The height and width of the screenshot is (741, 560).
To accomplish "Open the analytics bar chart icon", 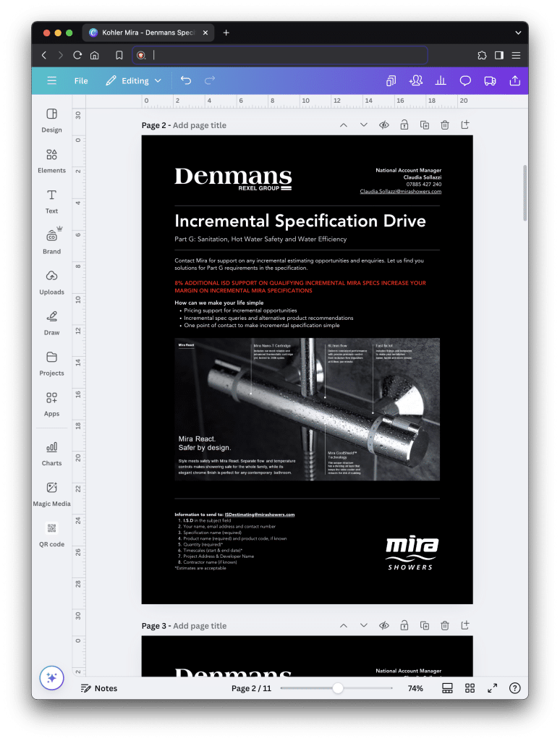I will click(x=441, y=81).
